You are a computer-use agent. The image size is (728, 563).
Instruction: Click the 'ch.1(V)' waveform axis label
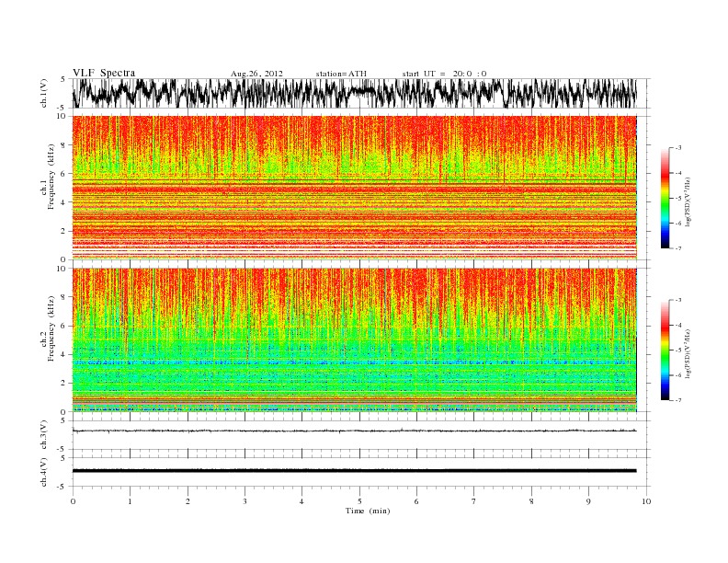[43, 93]
